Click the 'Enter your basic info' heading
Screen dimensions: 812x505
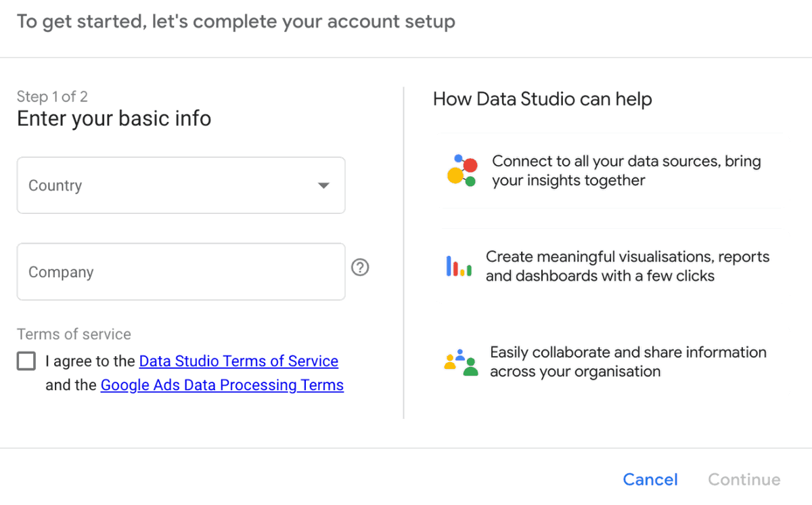click(x=114, y=119)
